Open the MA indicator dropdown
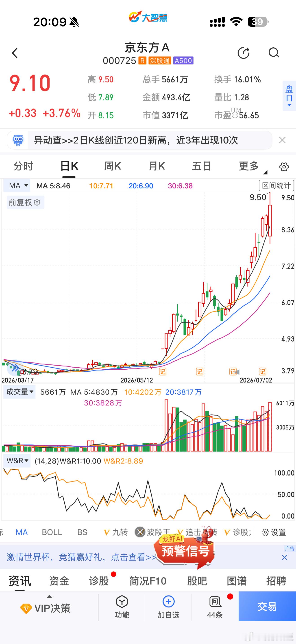Viewport: 296px width, 644px height. pyautogui.click(x=17, y=185)
